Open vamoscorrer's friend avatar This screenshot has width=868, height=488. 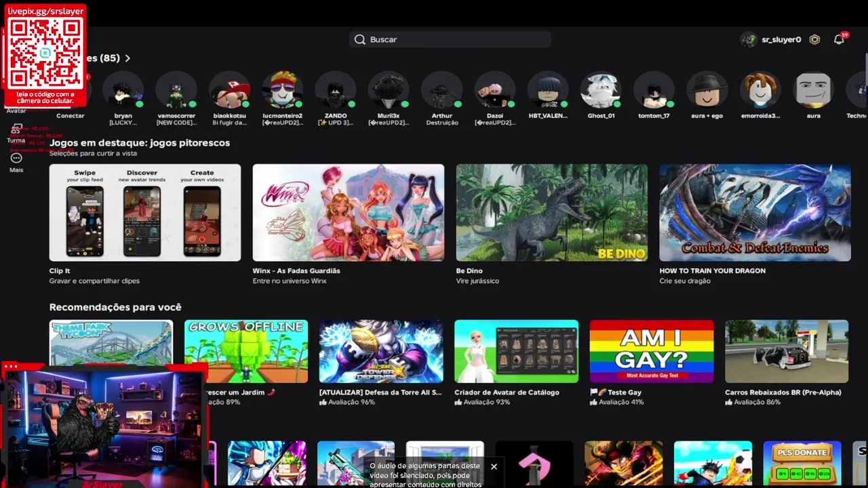click(x=176, y=89)
